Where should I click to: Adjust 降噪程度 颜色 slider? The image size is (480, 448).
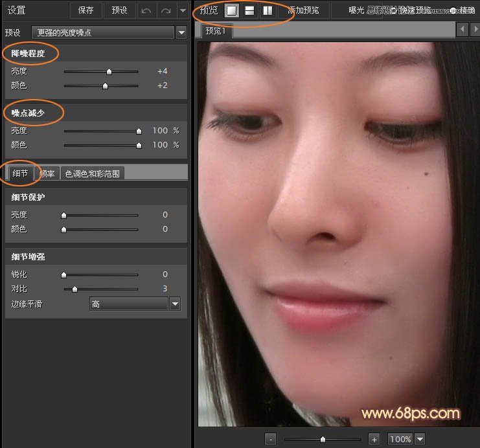105,85
